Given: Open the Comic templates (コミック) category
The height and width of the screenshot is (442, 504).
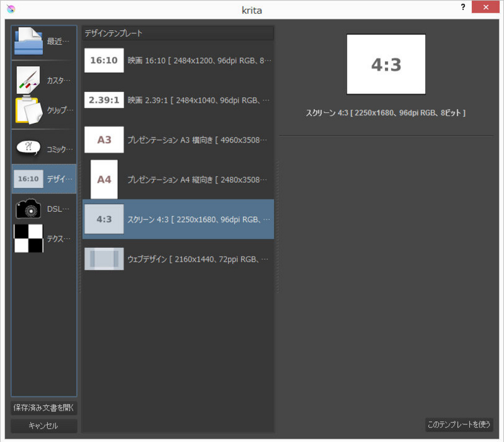Looking at the screenshot, I should coord(44,149).
